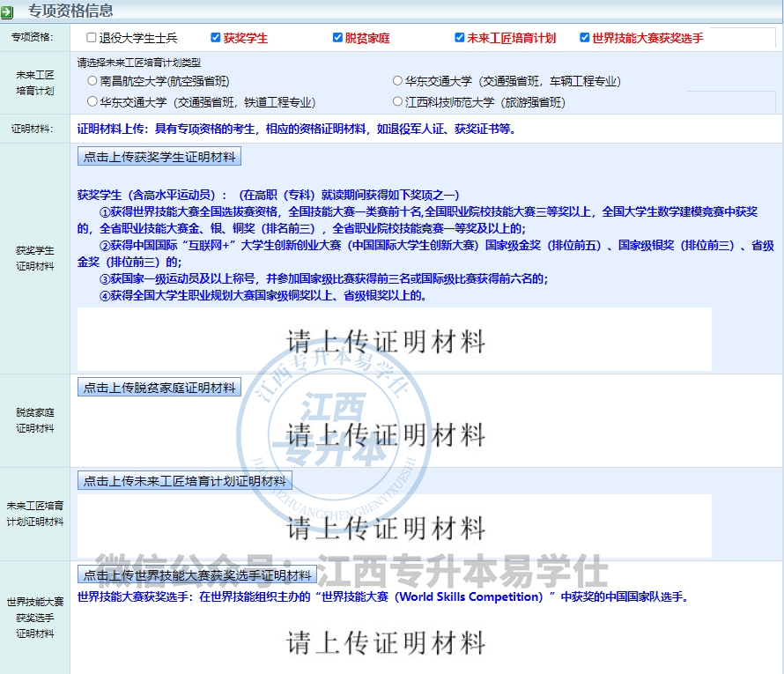This screenshot has width=784, height=674.
Task: Click the green arrow icon beside 专项资格信息
Action: pos(7,12)
